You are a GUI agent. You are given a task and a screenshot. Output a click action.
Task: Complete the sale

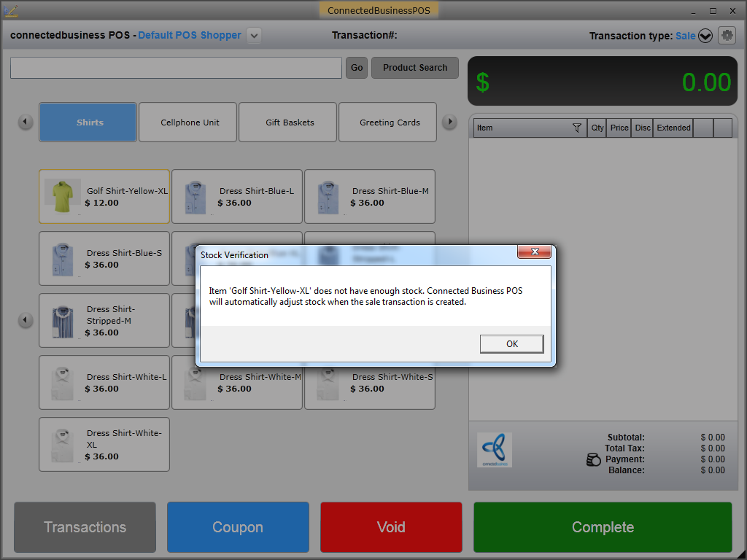click(x=603, y=527)
